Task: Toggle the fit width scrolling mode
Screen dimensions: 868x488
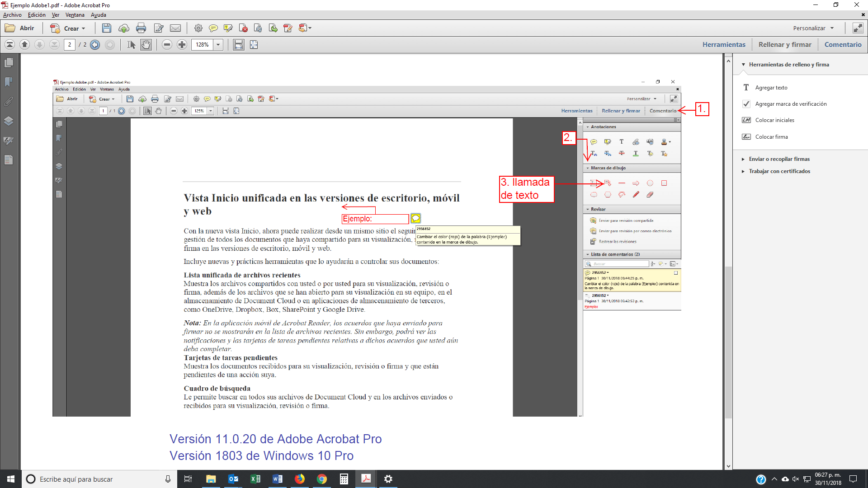Action: point(238,44)
